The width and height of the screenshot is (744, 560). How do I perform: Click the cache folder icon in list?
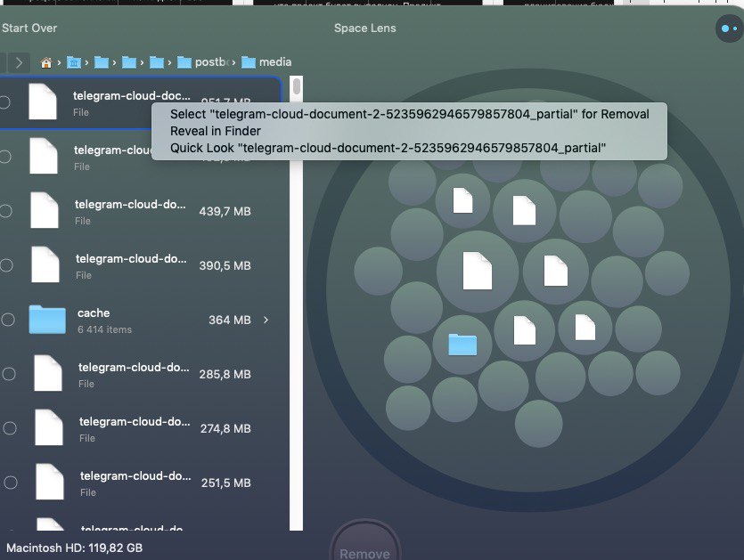coord(47,319)
